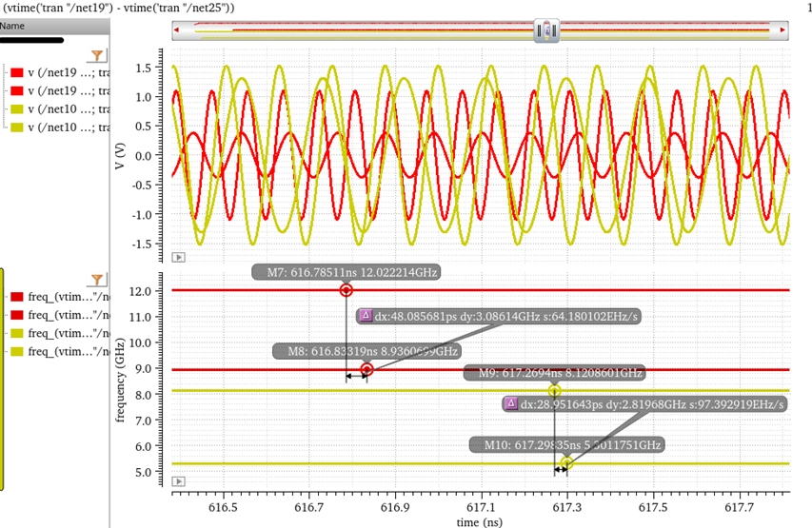812x528 pixels.
Task: Click the M7 marker circle at 12 GHz
Action: click(347, 290)
